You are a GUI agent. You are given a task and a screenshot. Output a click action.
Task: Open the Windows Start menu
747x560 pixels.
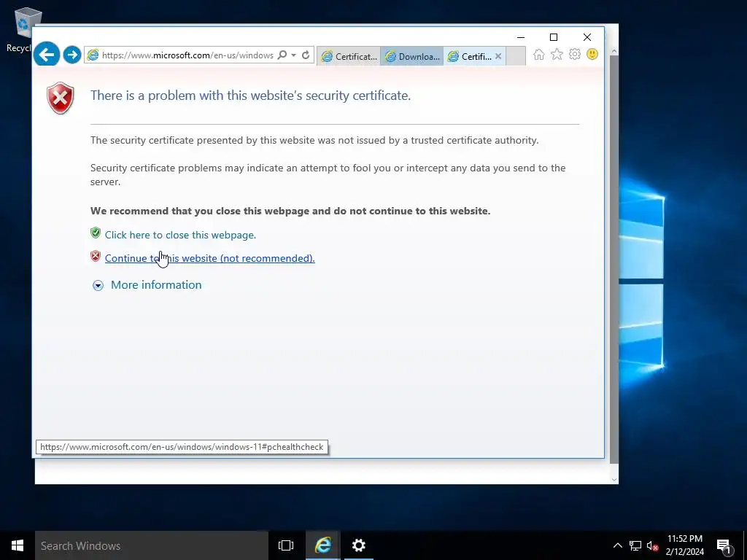[18, 545]
